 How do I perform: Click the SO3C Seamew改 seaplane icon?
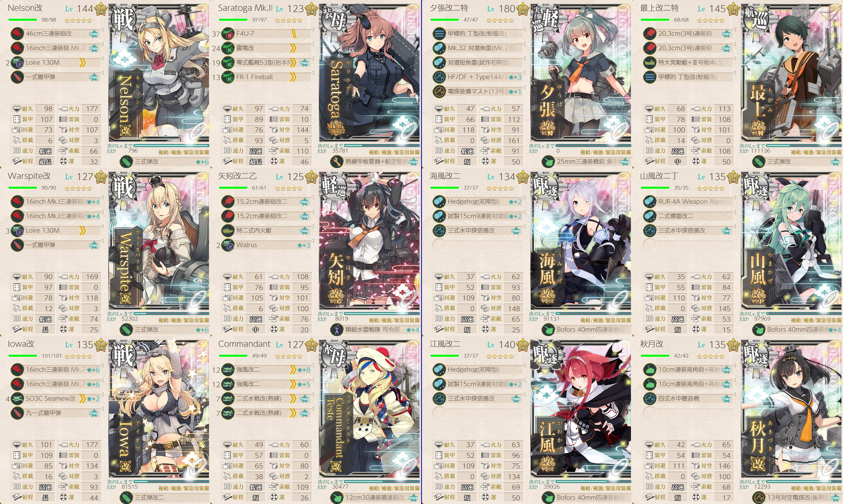pos(17,398)
